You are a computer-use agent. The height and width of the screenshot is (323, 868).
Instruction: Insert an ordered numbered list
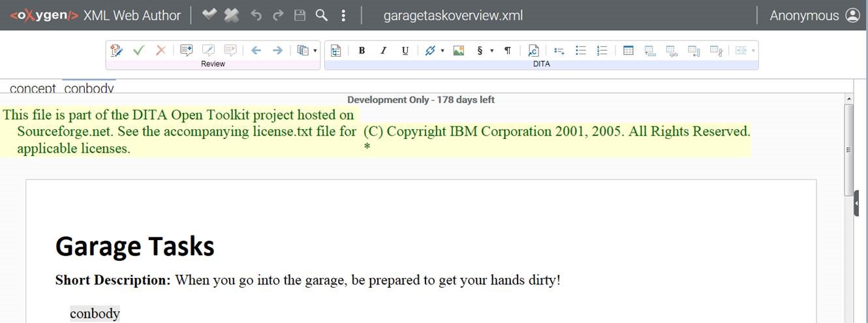(602, 50)
